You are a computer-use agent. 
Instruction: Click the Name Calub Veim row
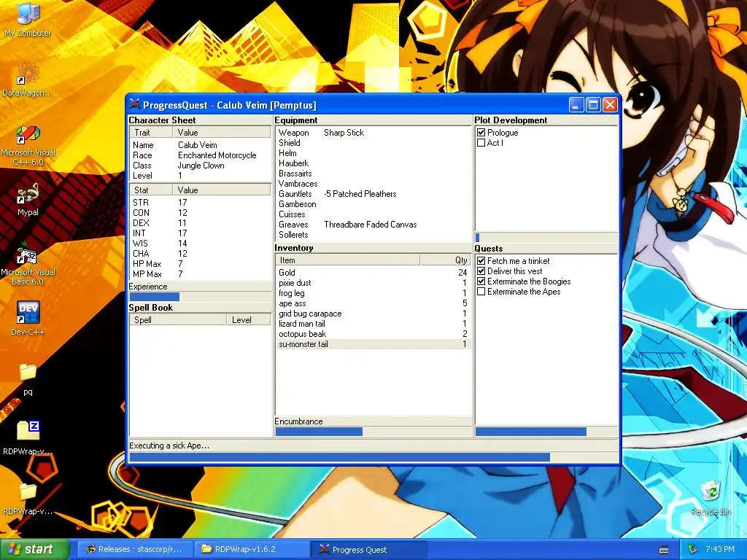pyautogui.click(x=200, y=145)
